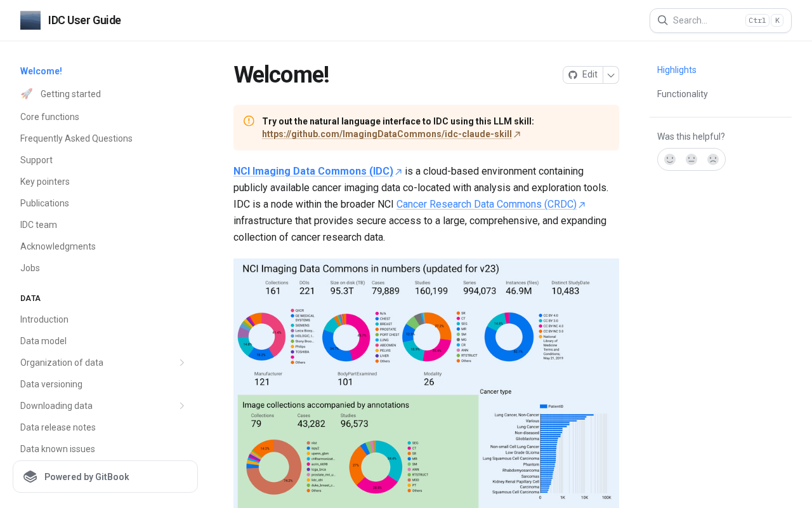Open data Introduction page

(44, 319)
